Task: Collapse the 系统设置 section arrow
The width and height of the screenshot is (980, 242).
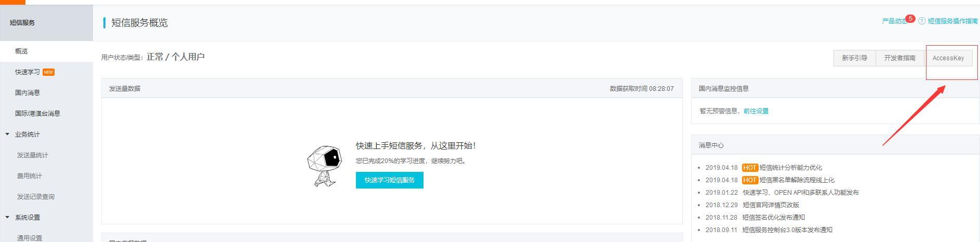Action: tap(7, 218)
